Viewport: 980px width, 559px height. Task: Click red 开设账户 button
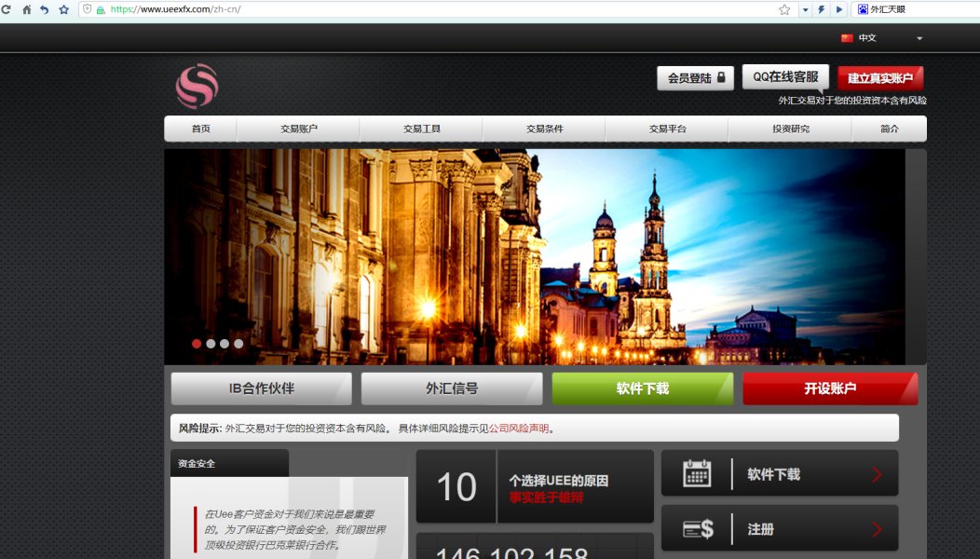coord(830,389)
